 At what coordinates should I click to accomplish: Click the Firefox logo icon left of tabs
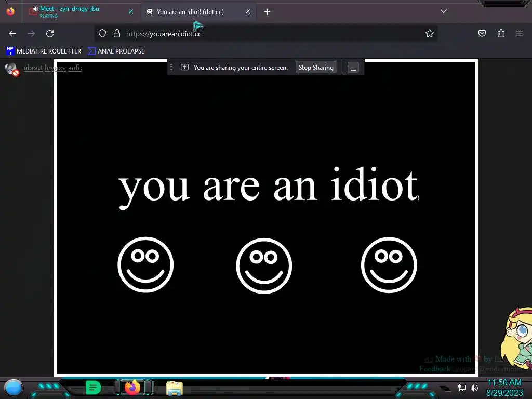[x=10, y=11]
